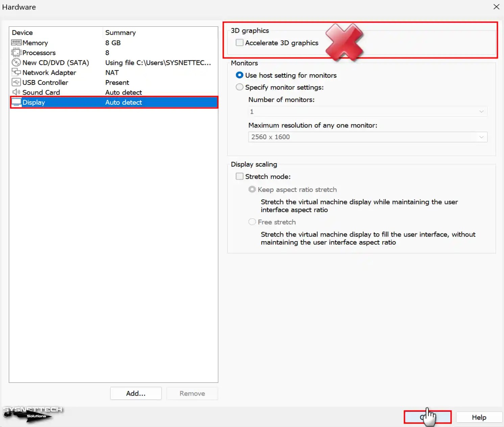The height and width of the screenshot is (427, 504).
Task: Open Help for hardware settings
Action: click(478, 417)
